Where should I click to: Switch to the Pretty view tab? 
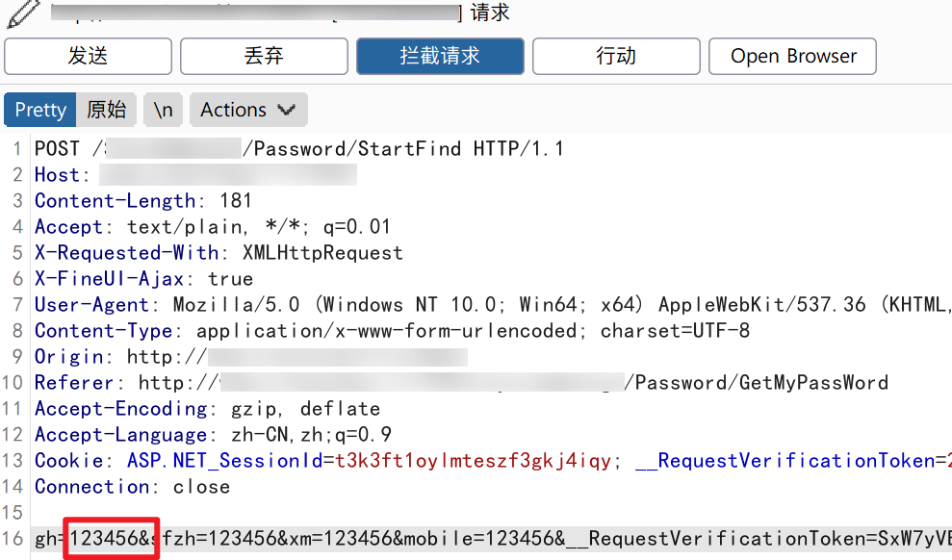click(40, 110)
